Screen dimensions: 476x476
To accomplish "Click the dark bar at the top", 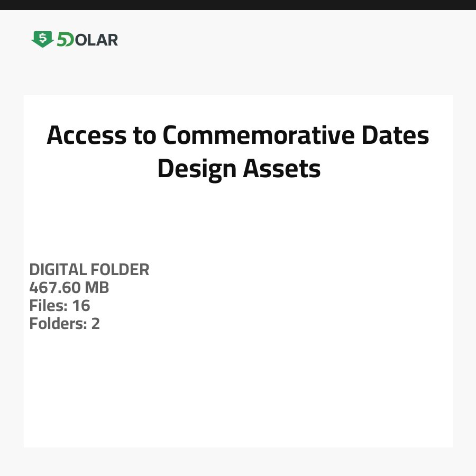I will pos(238,5).
